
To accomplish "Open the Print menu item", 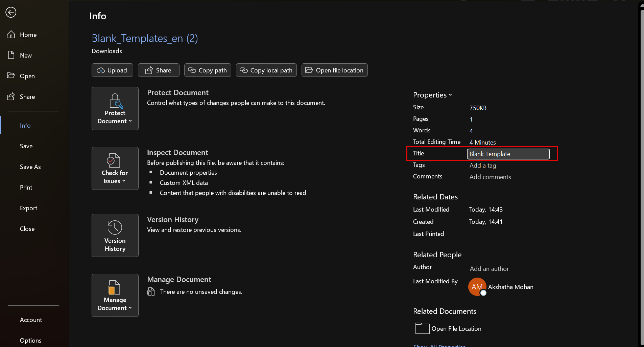I will tap(26, 188).
